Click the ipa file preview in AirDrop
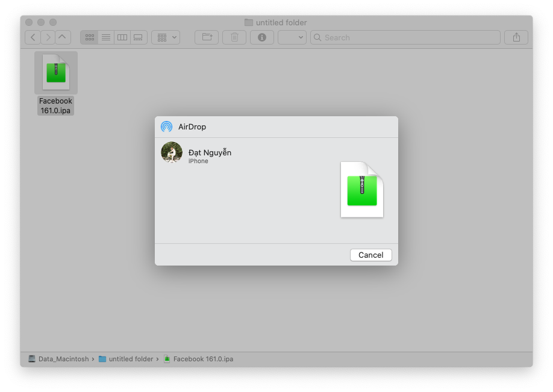 click(361, 190)
